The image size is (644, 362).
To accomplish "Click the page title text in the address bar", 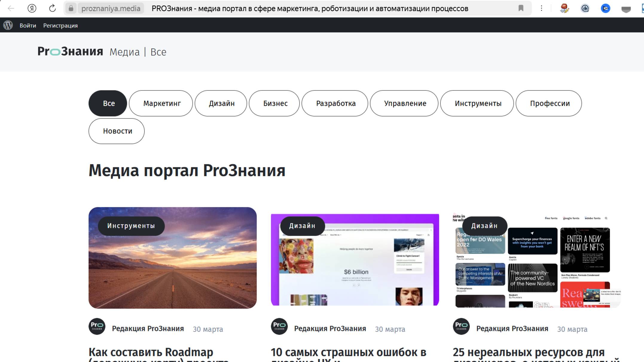I will coord(310,8).
